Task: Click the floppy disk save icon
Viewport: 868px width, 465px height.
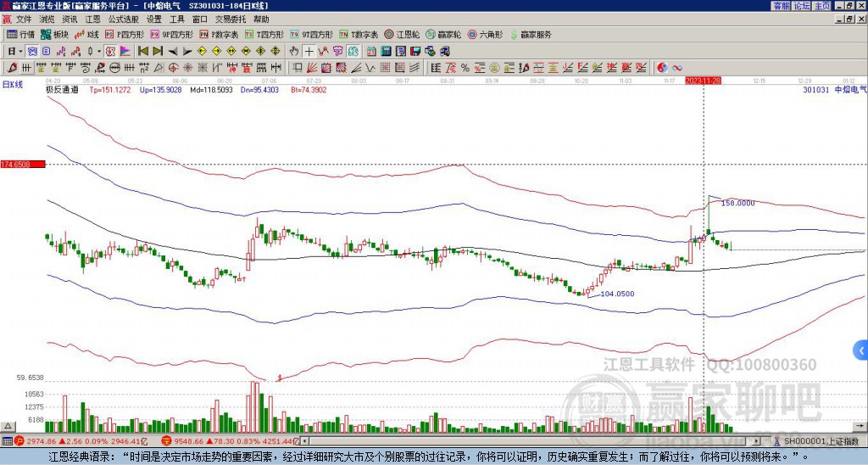Action: 415,52
